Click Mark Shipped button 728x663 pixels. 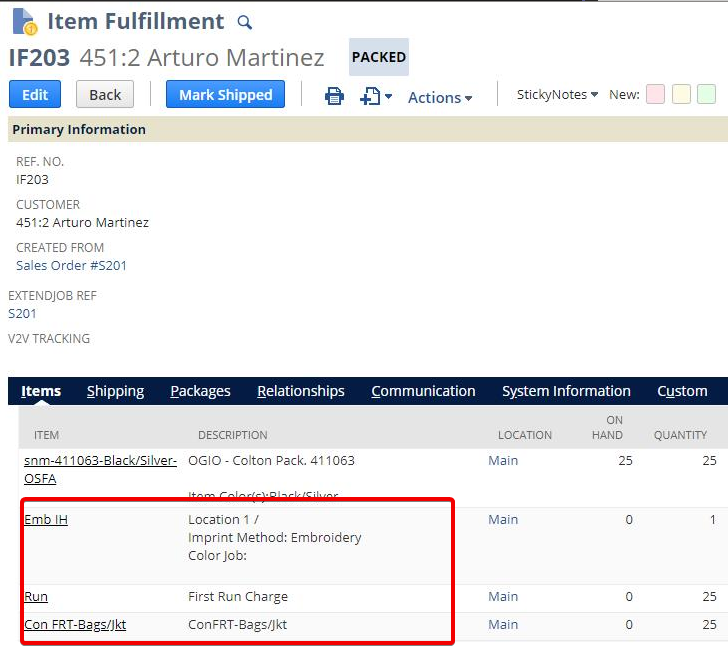click(226, 94)
